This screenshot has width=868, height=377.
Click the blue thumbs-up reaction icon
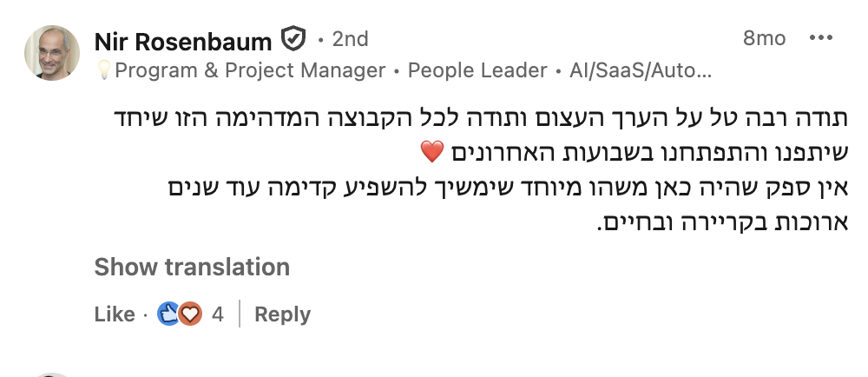(168, 314)
